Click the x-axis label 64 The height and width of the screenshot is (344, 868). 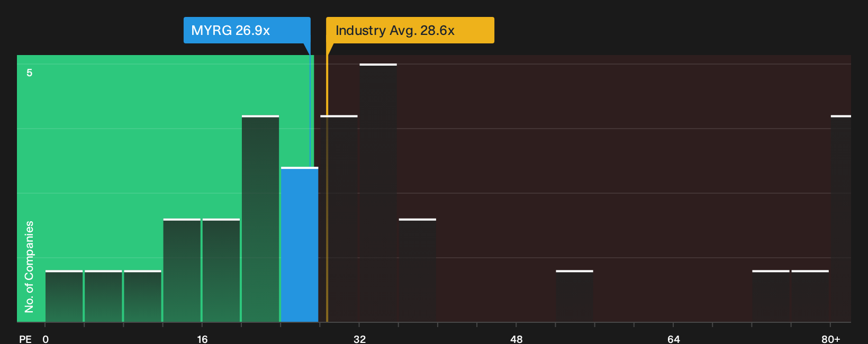674,339
